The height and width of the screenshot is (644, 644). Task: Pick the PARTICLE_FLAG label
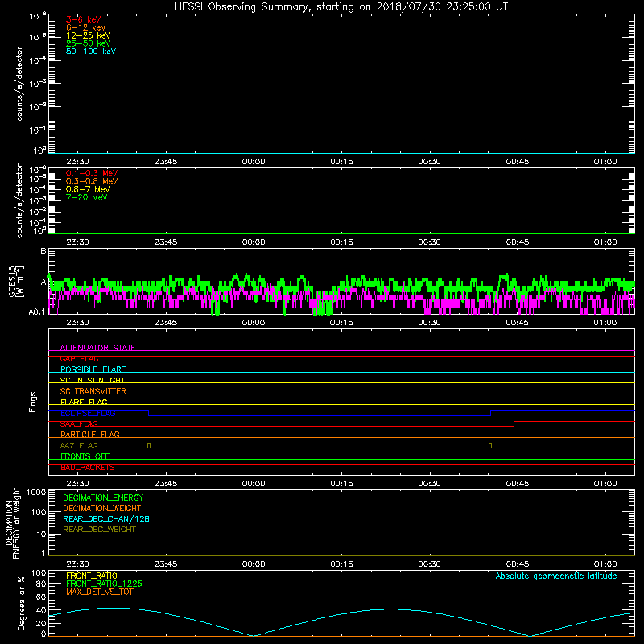point(90,435)
